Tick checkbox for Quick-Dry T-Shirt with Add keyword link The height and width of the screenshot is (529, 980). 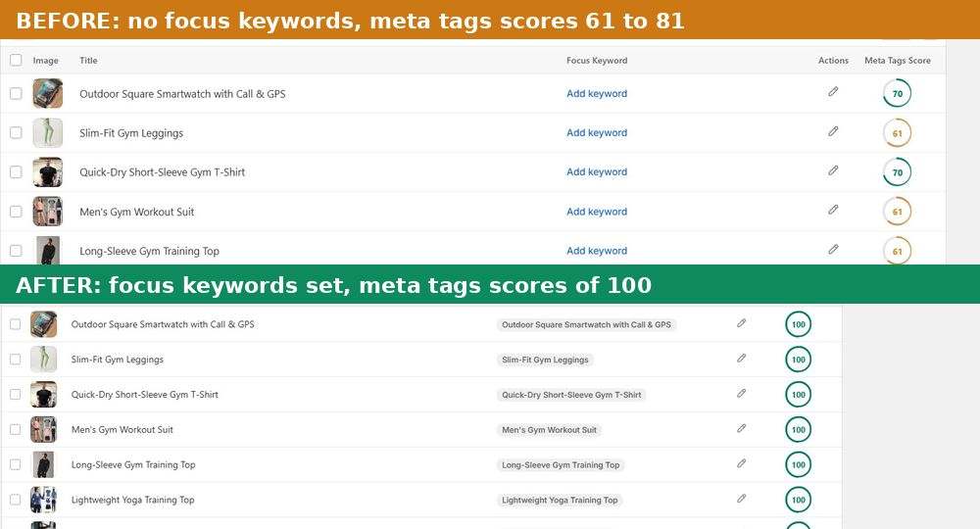(x=16, y=171)
